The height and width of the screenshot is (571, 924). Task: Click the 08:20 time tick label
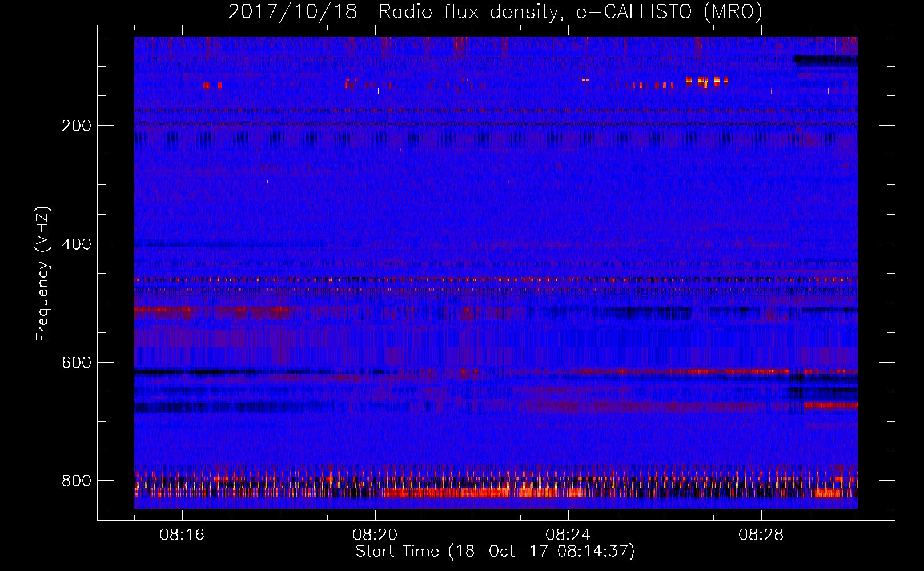point(375,535)
